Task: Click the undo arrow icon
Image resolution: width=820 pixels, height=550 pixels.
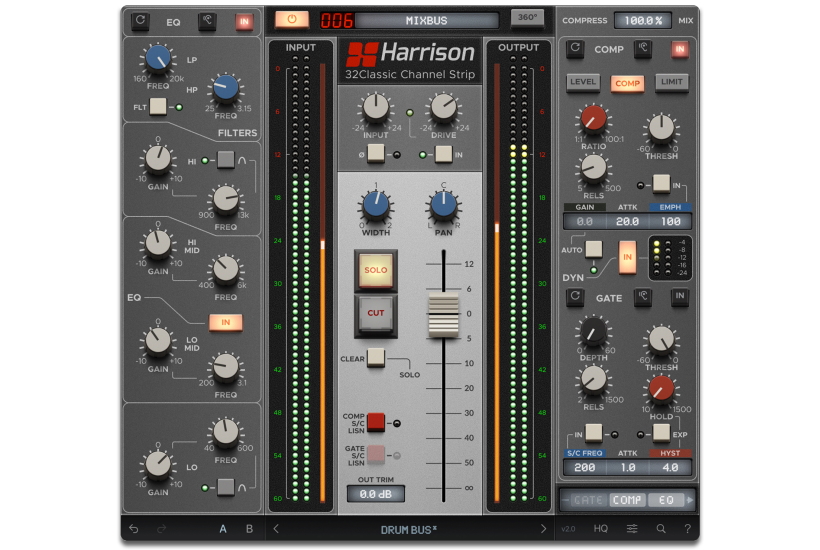Action: [134, 529]
